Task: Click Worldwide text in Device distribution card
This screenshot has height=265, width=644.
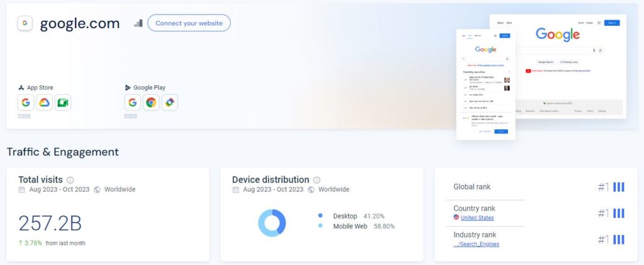Action: 334,190
